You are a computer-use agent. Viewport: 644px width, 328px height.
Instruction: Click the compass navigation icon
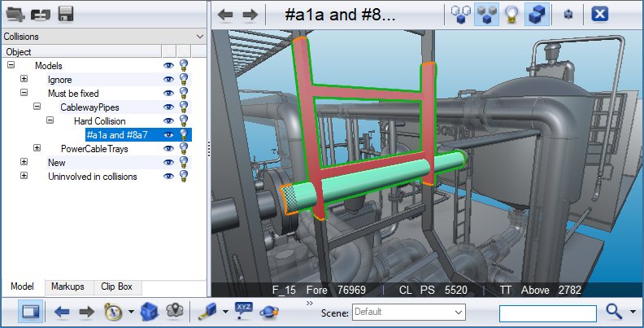click(x=113, y=312)
